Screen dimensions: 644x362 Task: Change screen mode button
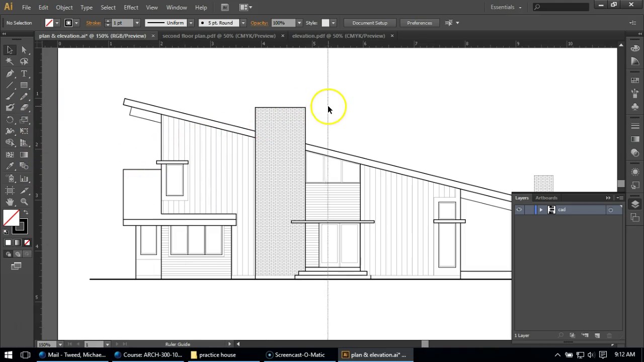16,266
